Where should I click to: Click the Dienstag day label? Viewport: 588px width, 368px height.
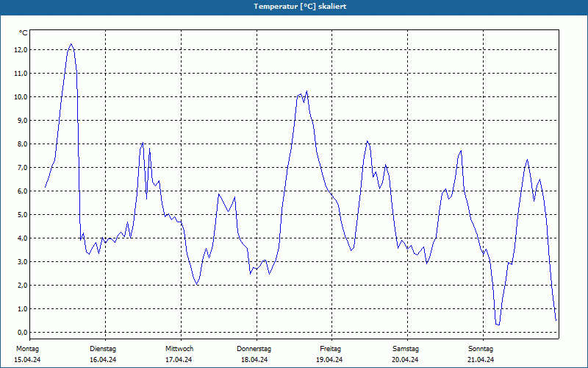(x=103, y=349)
